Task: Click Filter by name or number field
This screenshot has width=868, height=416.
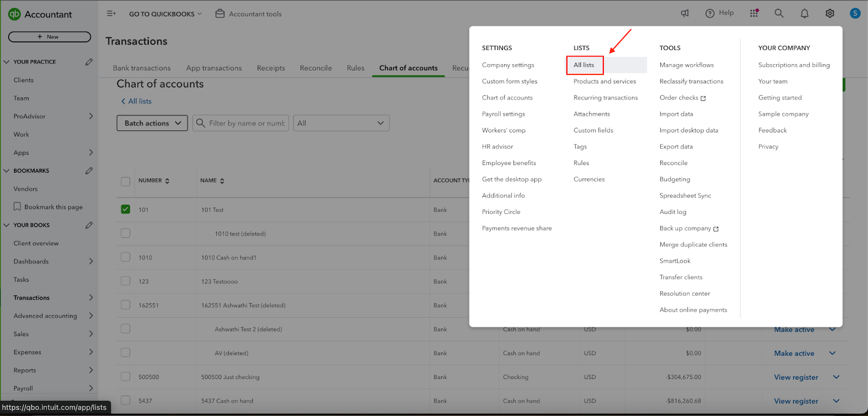Action: pos(241,123)
